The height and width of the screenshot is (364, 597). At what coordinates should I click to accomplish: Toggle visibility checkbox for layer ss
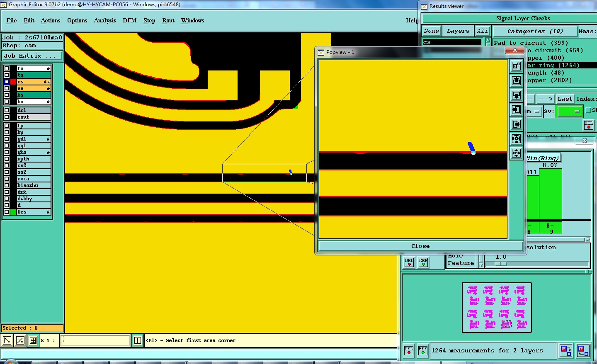point(7,88)
